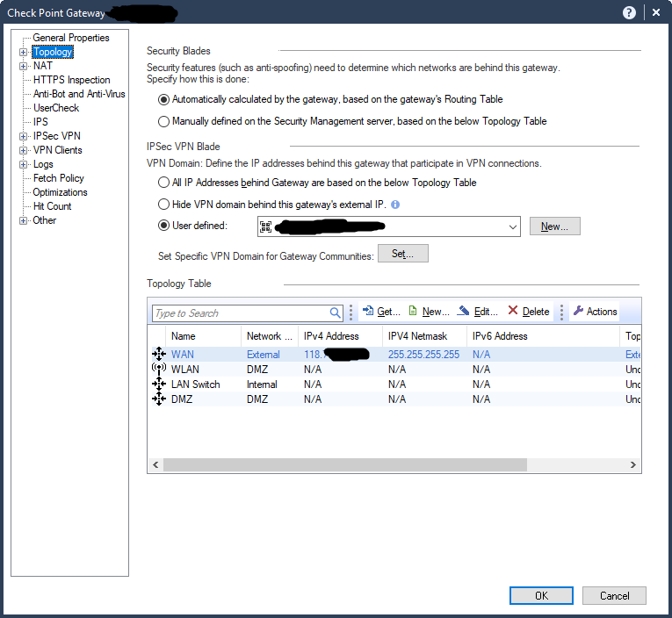Viewport: 672px width, 618px height.
Task: Open the help question mark icon
Action: [x=629, y=12]
